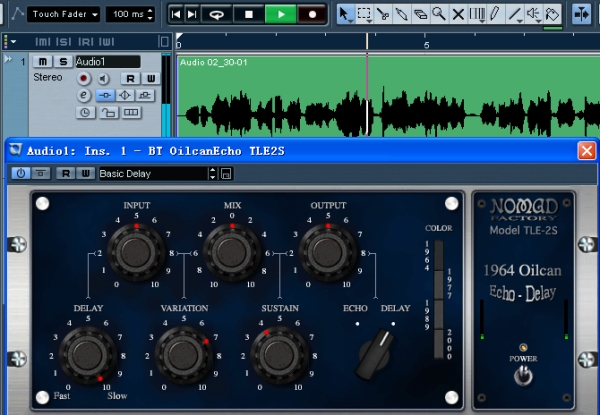Select the Object Selection arrow tool
The width and height of the screenshot is (600, 415).
(x=345, y=14)
